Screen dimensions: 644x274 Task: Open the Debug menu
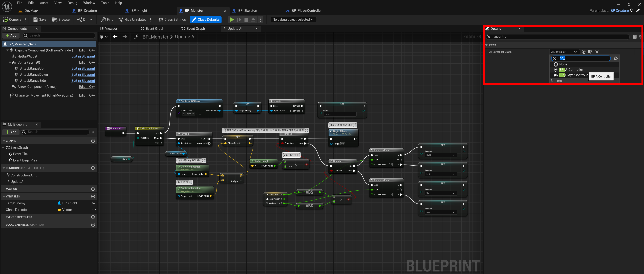(x=72, y=3)
